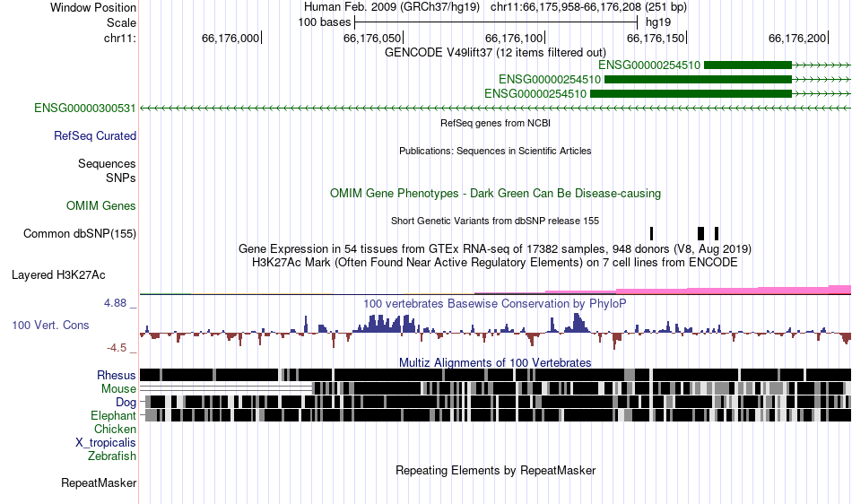Click the ENSG00000300531 intron arrow line

pos(495,109)
